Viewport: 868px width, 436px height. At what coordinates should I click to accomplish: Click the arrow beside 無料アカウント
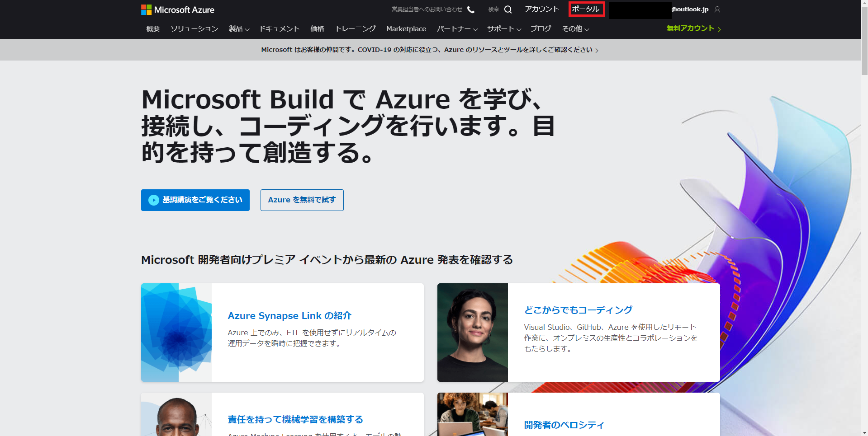(719, 29)
